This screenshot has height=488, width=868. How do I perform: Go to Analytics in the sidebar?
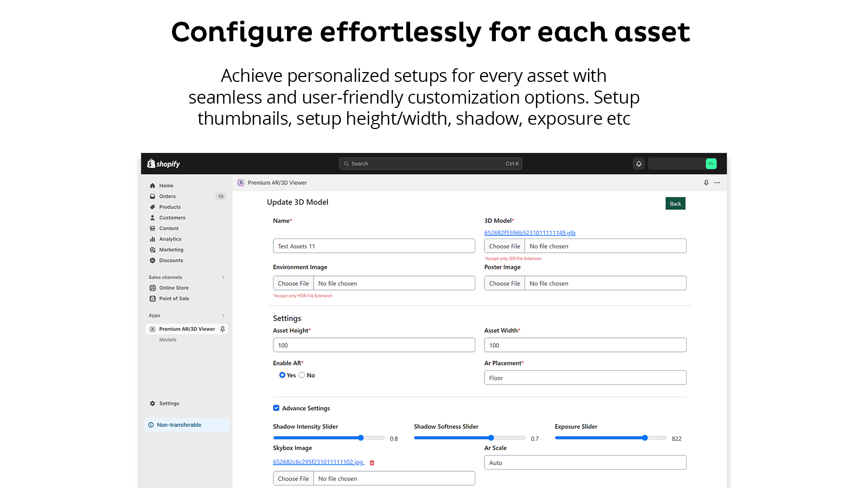[x=170, y=239]
